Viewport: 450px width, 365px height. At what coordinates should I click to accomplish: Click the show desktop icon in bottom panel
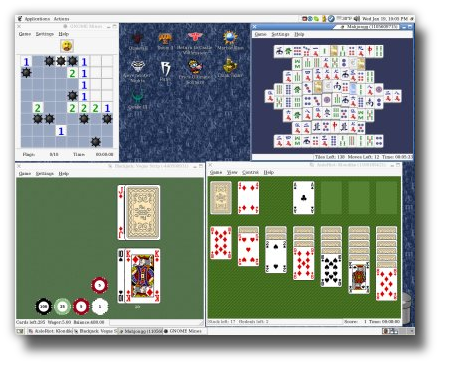tap(20, 331)
